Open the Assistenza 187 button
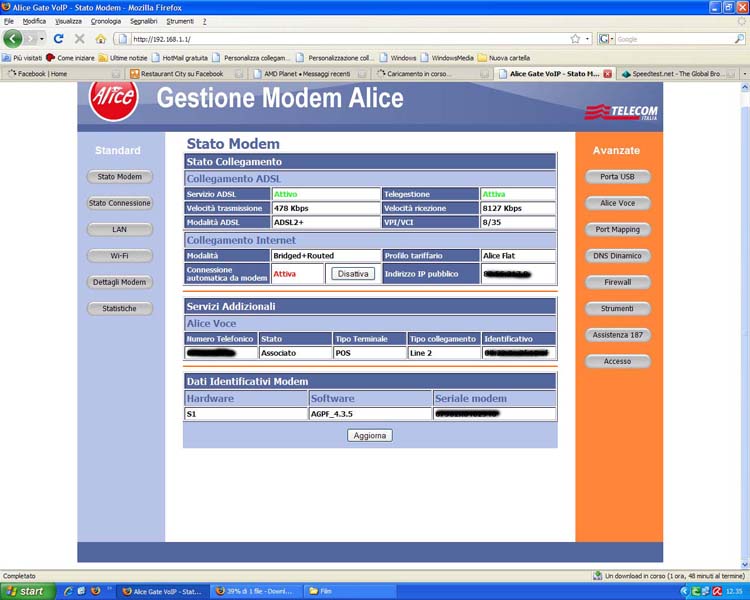 (x=618, y=335)
